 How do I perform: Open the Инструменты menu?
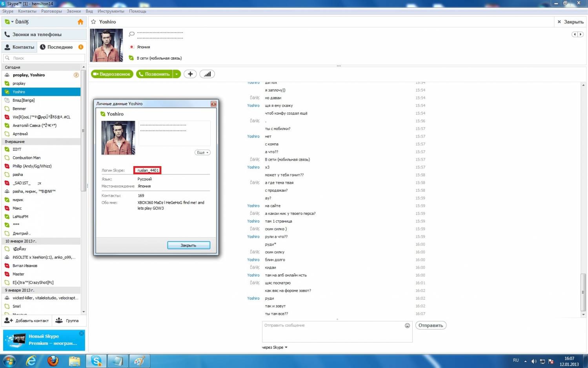pyautogui.click(x=111, y=11)
